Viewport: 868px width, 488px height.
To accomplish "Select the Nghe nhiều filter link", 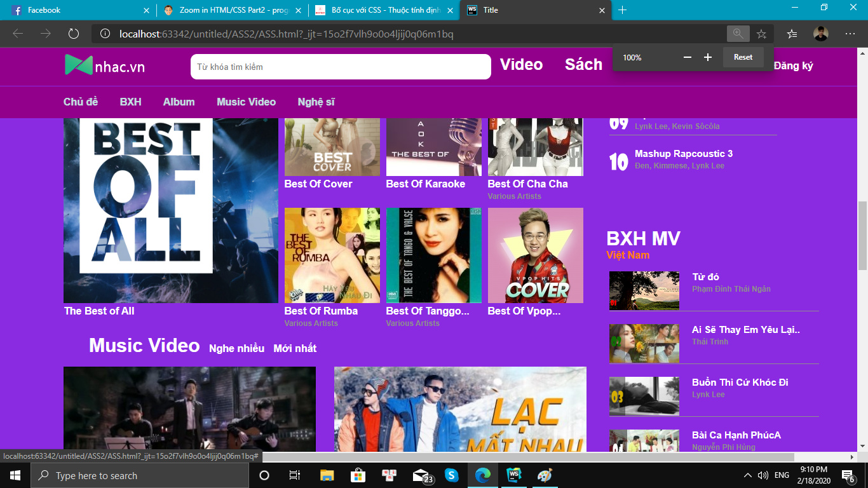I will [236, 348].
